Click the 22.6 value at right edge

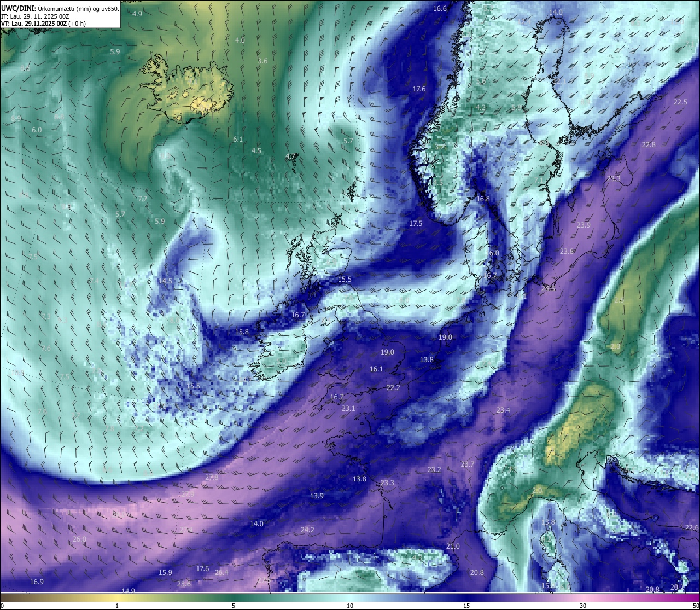692,528
